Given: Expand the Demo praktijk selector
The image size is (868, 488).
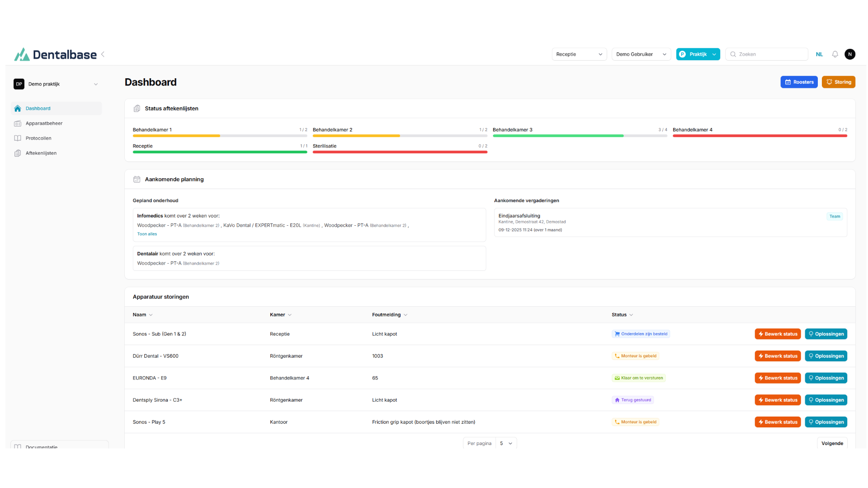Looking at the screenshot, I should click(56, 84).
